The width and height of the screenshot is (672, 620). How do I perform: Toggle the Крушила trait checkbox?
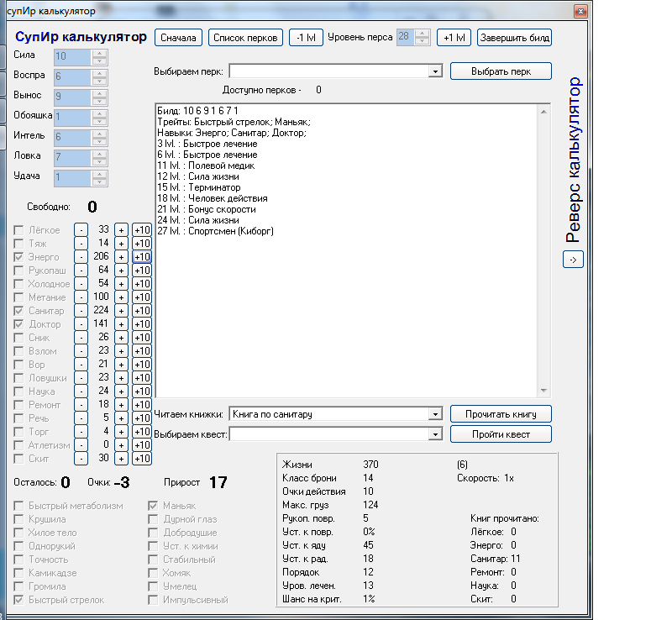tap(18, 519)
